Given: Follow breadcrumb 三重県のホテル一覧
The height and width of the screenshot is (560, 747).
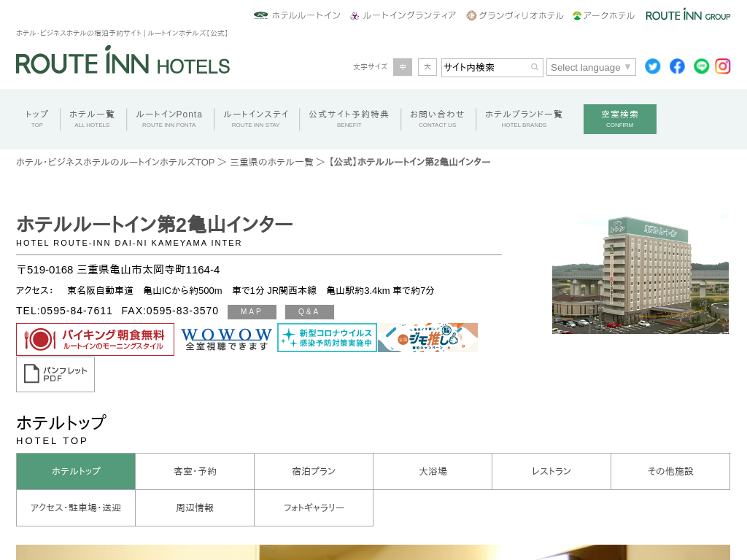Looking at the screenshot, I should (x=271, y=162).
